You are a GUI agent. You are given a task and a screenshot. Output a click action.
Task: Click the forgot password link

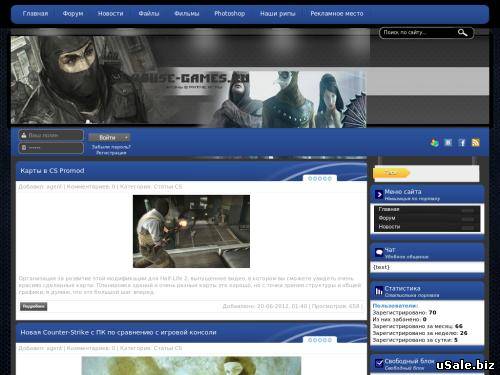point(111,147)
